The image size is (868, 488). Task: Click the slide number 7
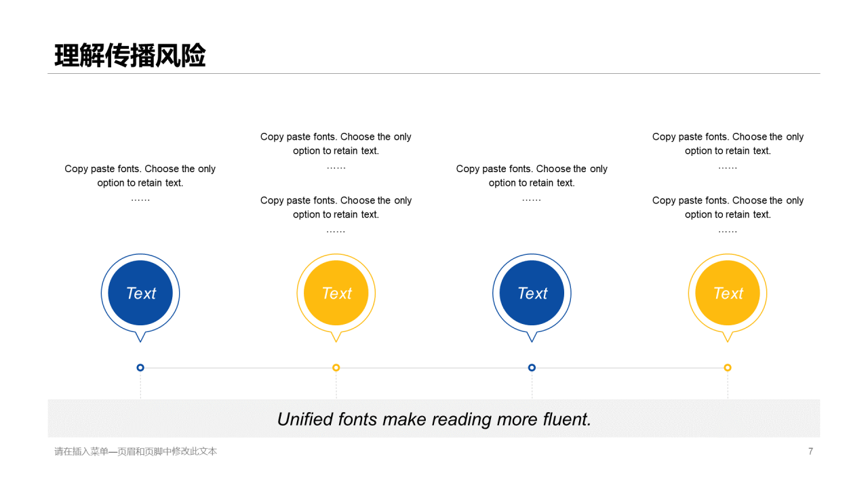tap(810, 451)
